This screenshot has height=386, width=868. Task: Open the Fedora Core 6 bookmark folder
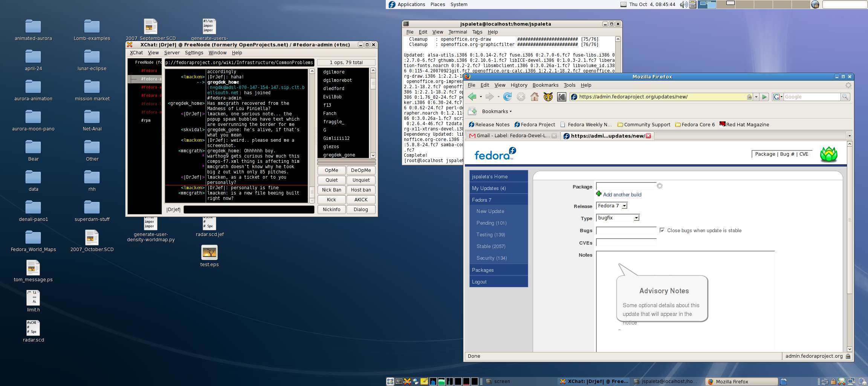point(695,125)
